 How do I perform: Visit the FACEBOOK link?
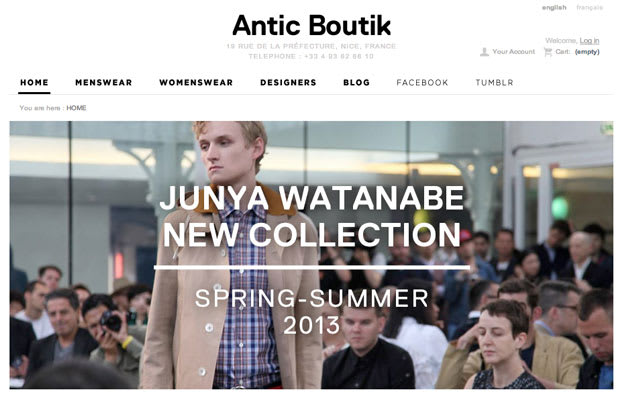[422, 83]
